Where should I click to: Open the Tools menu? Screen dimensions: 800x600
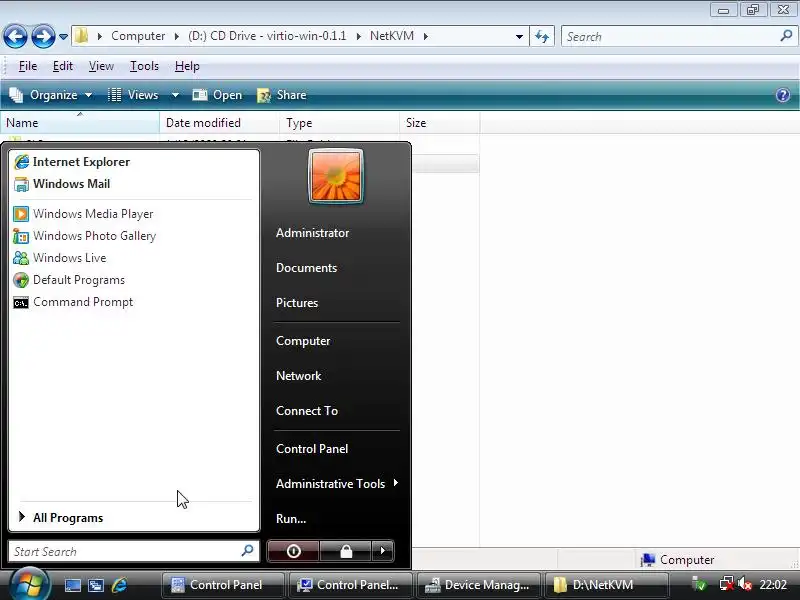pyautogui.click(x=144, y=66)
